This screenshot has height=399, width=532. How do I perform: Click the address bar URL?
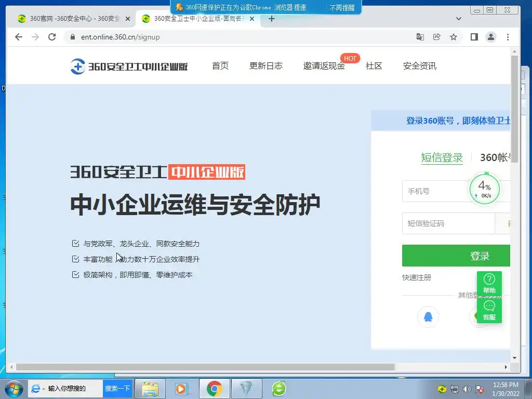click(120, 37)
